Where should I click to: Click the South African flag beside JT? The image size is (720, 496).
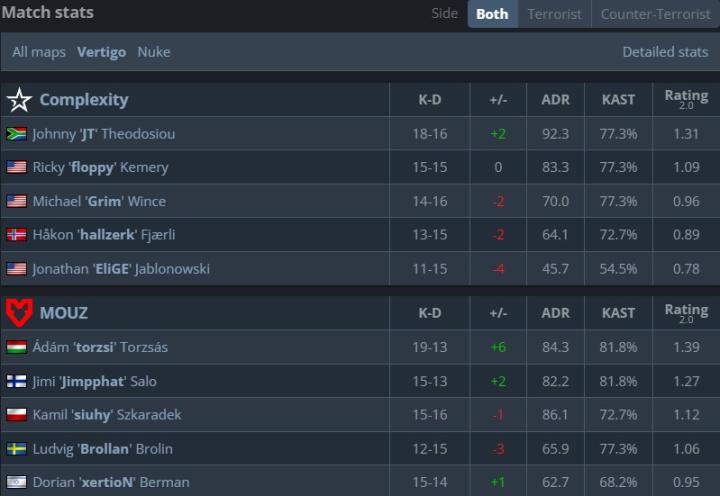(x=16, y=134)
